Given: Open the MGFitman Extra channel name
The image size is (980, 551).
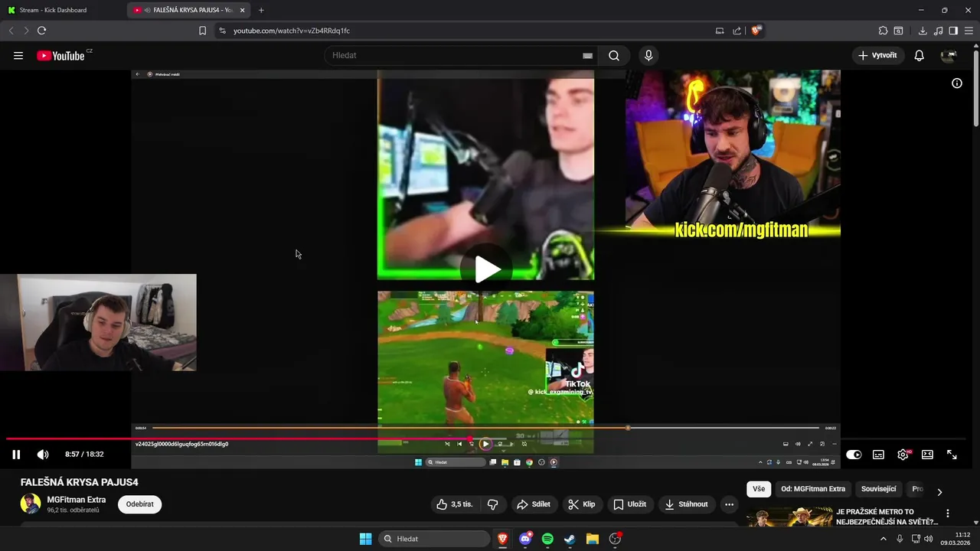Looking at the screenshot, I should 77,500.
